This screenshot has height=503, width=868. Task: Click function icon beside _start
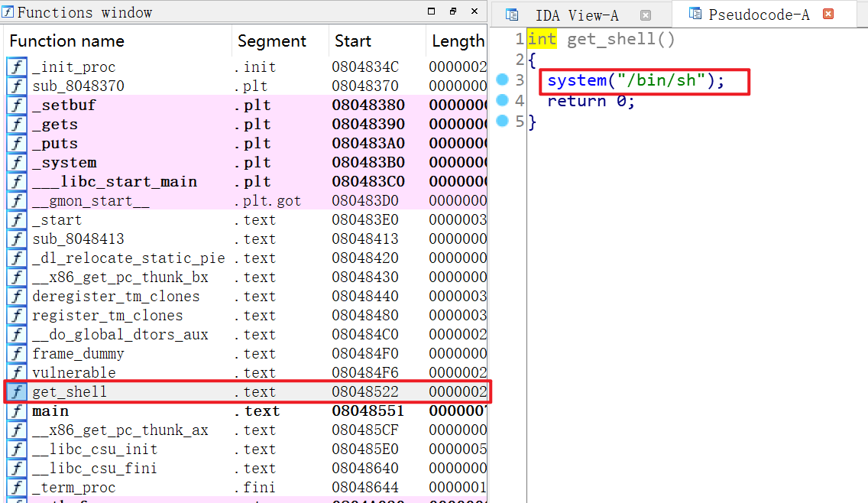17,220
